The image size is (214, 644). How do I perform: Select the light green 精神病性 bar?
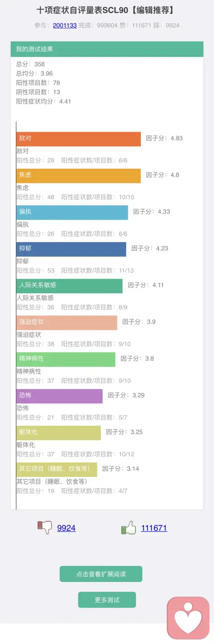point(66,359)
